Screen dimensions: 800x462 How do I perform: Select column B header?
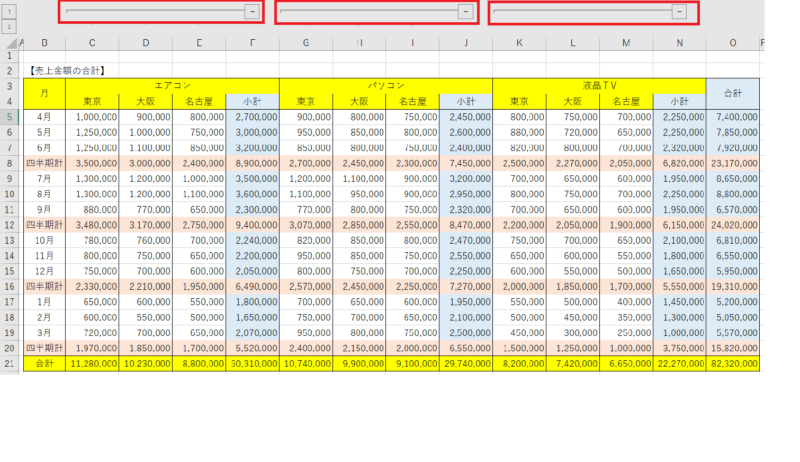[x=44, y=43]
